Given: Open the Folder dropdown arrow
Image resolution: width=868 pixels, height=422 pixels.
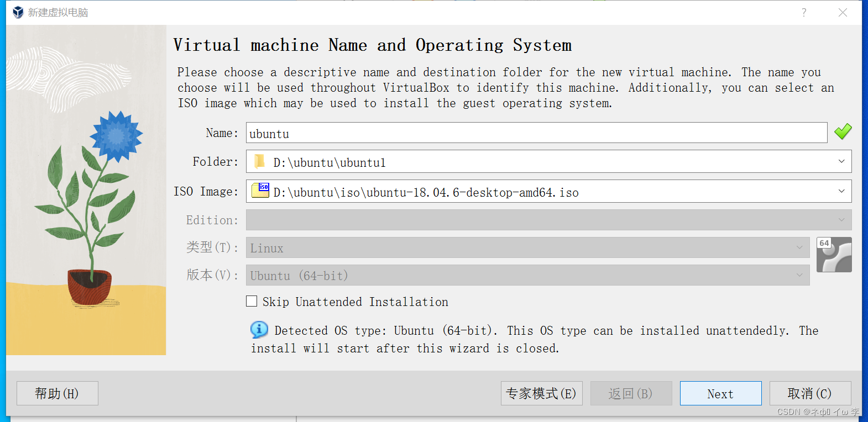Looking at the screenshot, I should (841, 161).
